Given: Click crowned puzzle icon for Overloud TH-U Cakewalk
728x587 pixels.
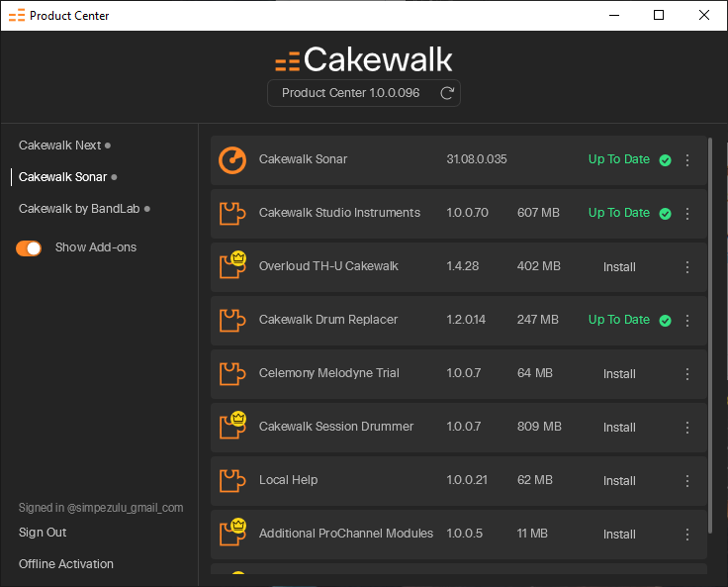Looking at the screenshot, I should 232,265.
